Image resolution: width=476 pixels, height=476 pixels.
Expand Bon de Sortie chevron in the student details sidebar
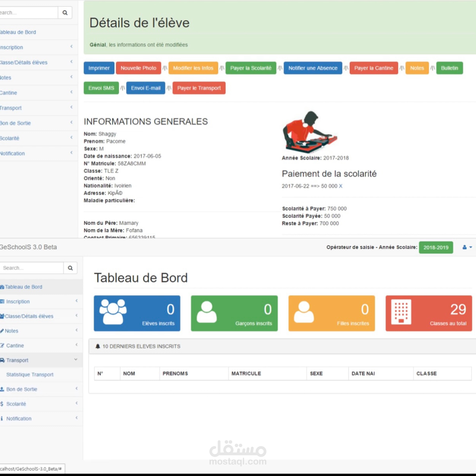click(71, 122)
